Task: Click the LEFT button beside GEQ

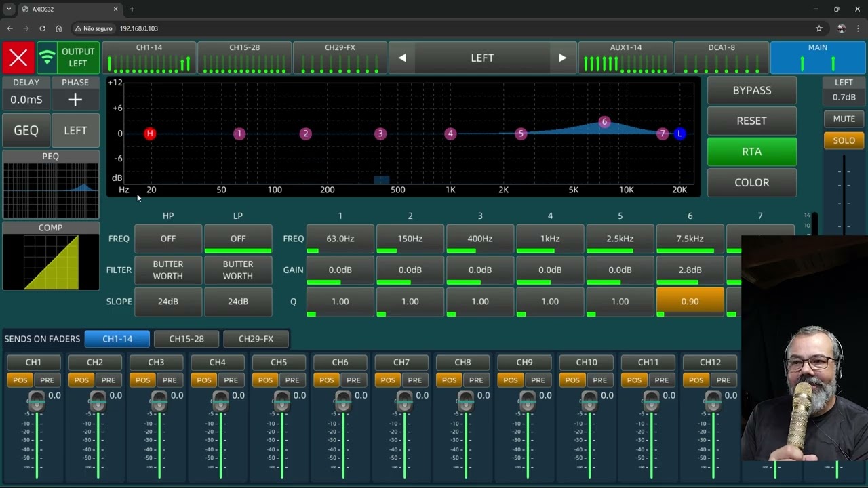Action: tap(75, 131)
